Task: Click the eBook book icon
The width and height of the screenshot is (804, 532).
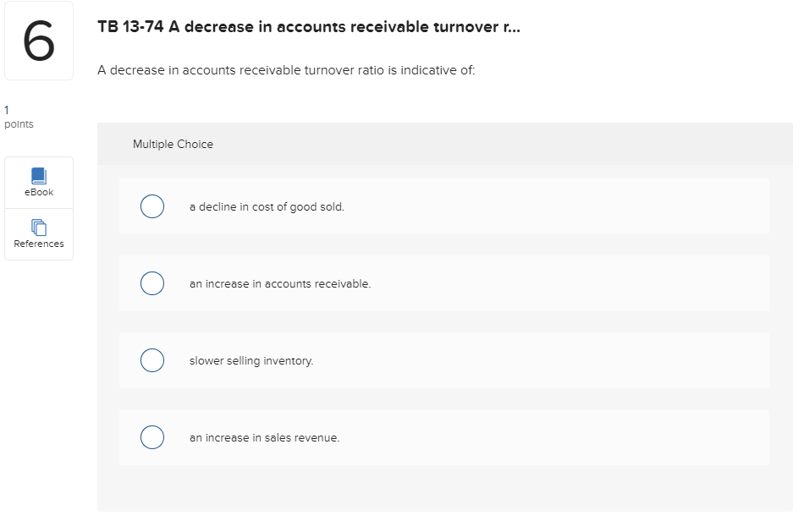Action: [x=38, y=174]
